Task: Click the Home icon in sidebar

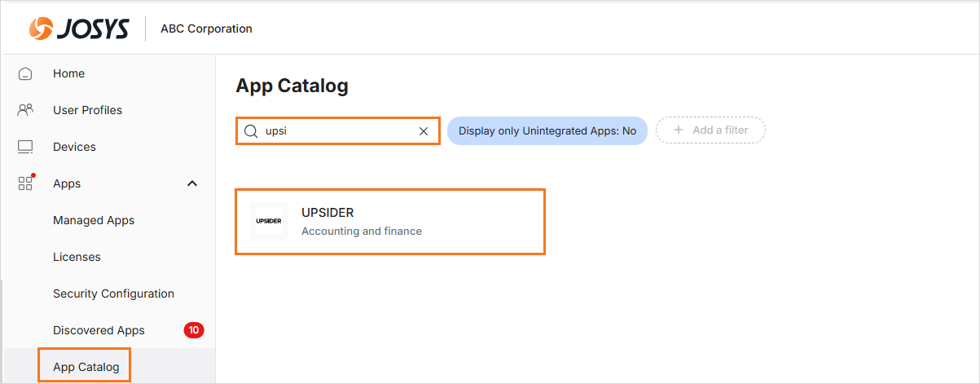Action: (x=25, y=73)
